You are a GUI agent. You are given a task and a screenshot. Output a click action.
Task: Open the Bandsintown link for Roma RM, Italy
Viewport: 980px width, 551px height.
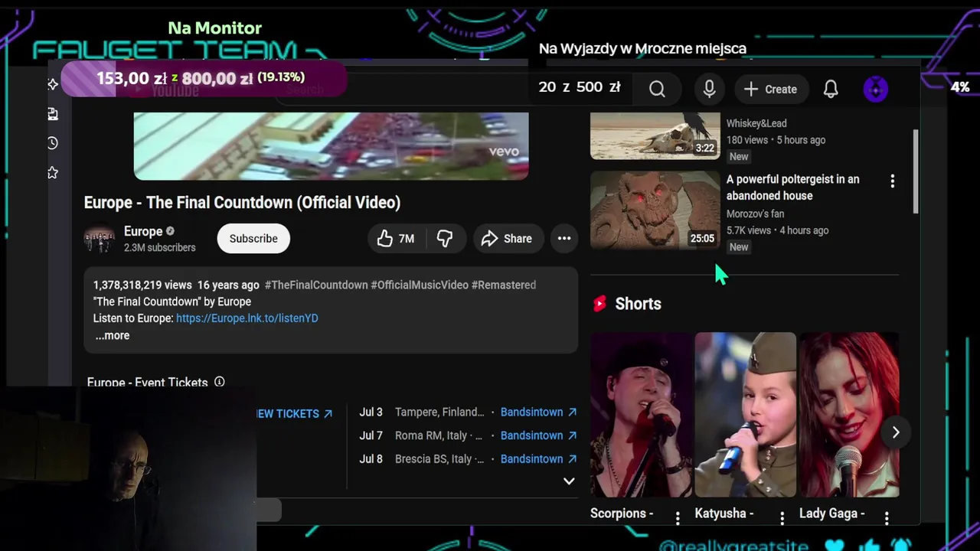pos(538,435)
